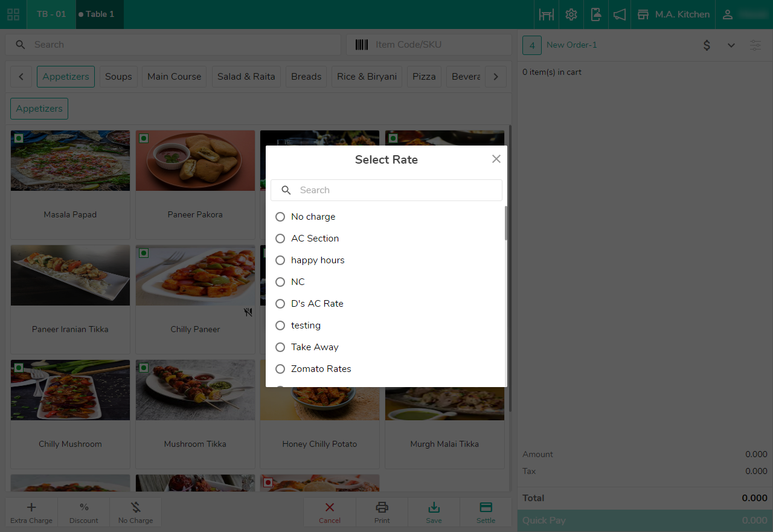Image resolution: width=773 pixels, height=532 pixels.
Task: Click the rate list scrollbar in dialog
Action: point(506,223)
